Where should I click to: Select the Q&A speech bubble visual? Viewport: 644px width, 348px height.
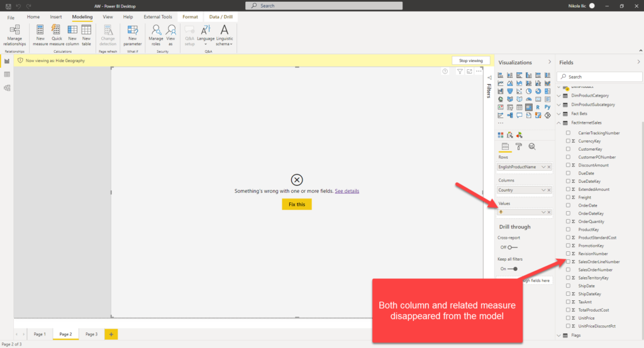pyautogui.click(x=519, y=116)
